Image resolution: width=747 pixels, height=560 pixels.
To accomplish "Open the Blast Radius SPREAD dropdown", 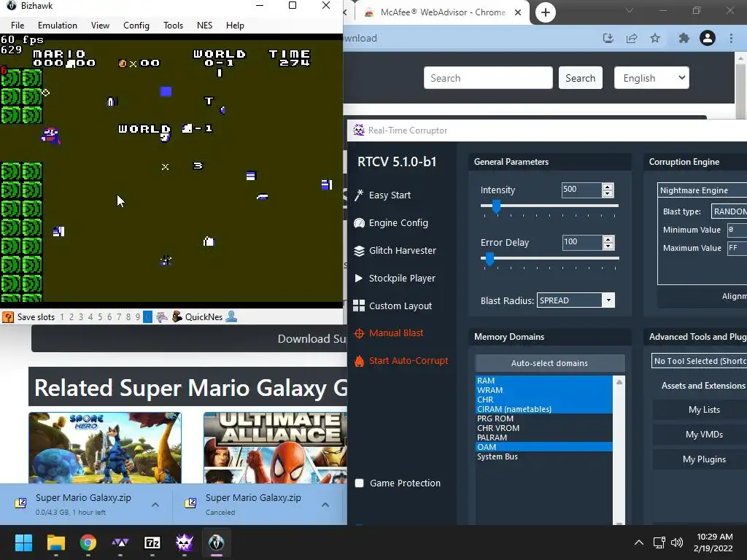I will pyautogui.click(x=576, y=300).
